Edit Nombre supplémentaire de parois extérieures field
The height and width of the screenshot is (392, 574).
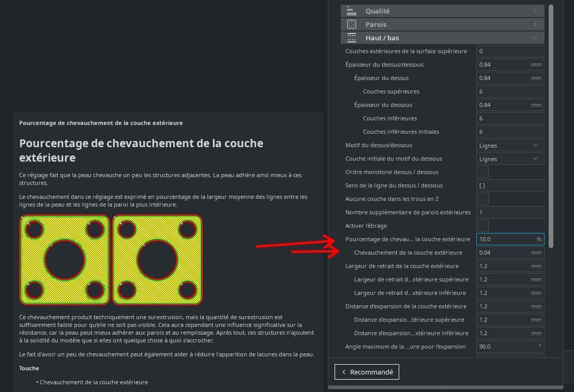510,212
